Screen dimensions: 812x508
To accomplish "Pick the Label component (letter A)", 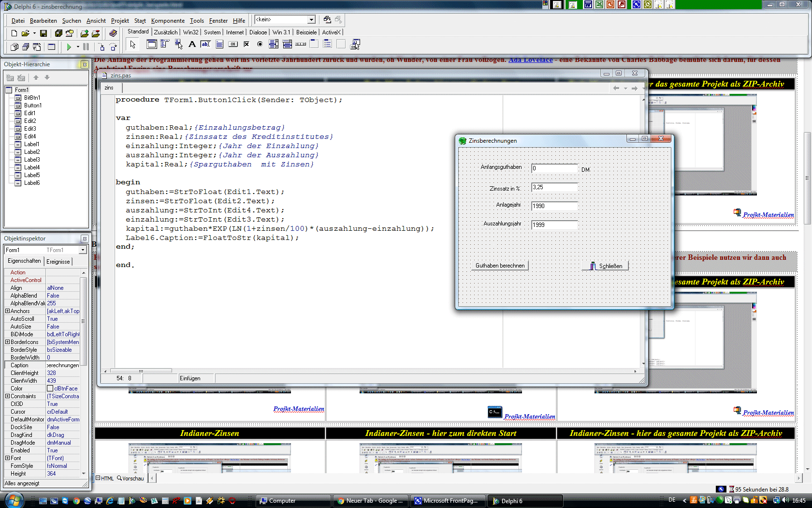I will pos(192,44).
